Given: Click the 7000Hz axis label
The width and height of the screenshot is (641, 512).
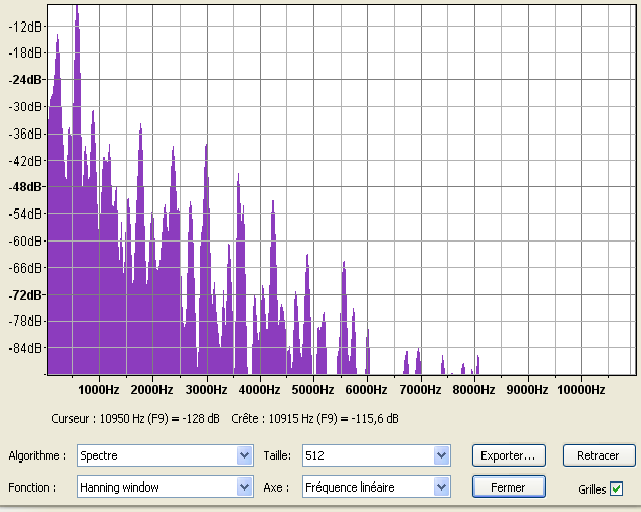Looking at the screenshot, I should 420,390.
